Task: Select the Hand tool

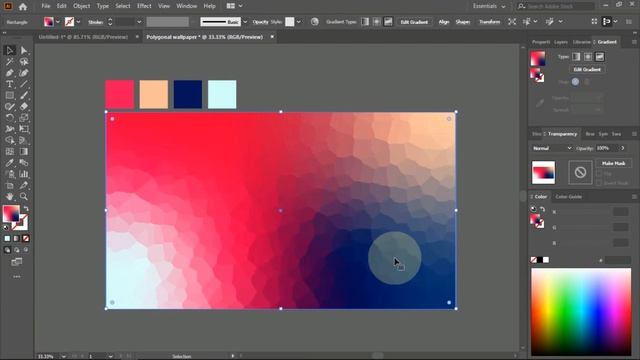Action: click(x=9, y=197)
